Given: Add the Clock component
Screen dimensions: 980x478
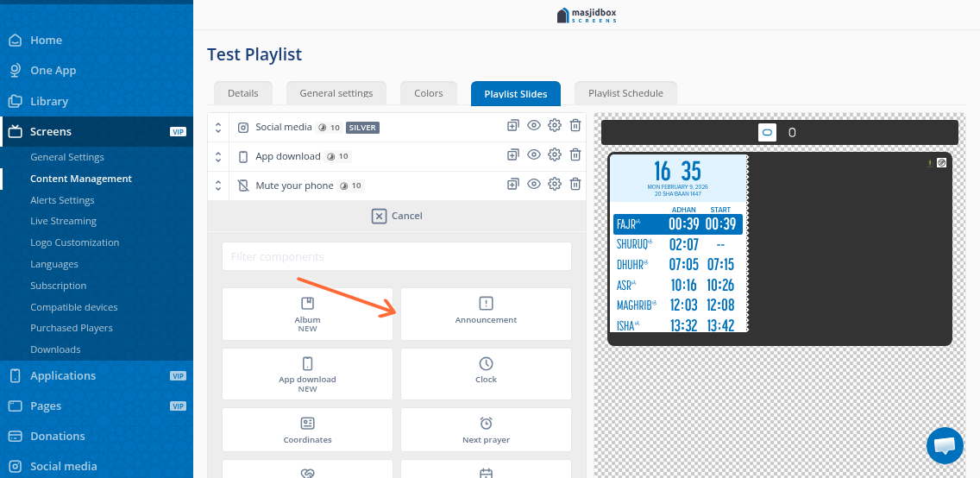Looking at the screenshot, I should pyautogui.click(x=486, y=374).
